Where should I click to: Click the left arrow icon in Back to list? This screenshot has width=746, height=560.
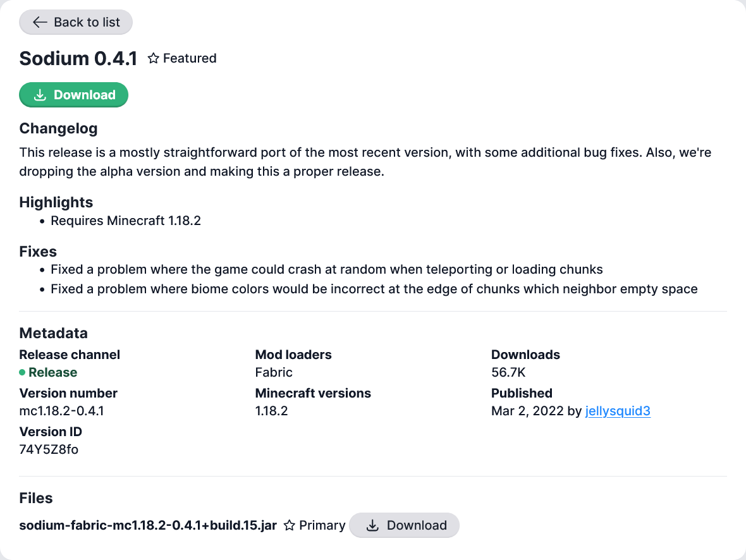pos(40,22)
